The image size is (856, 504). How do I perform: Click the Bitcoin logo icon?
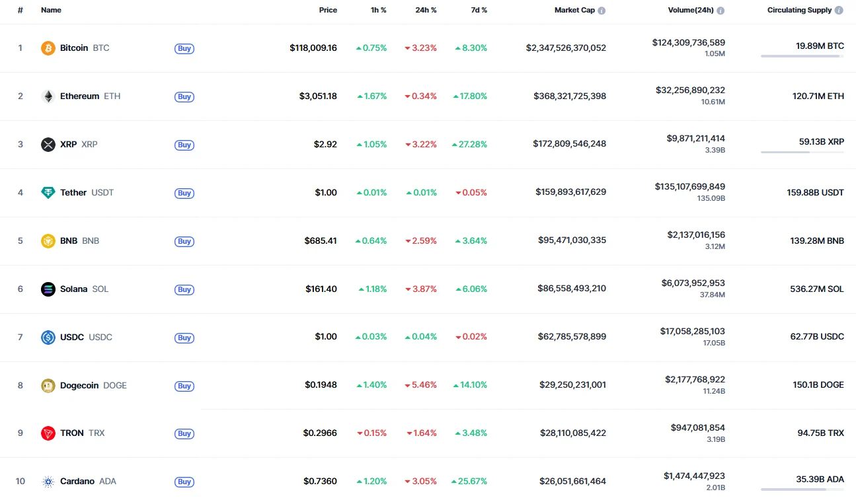pyautogui.click(x=48, y=48)
